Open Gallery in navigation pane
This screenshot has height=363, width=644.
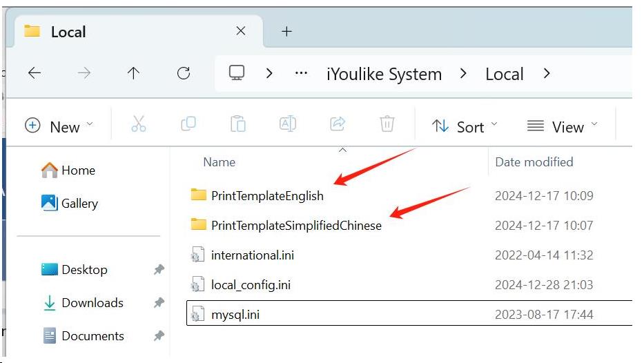click(x=79, y=204)
